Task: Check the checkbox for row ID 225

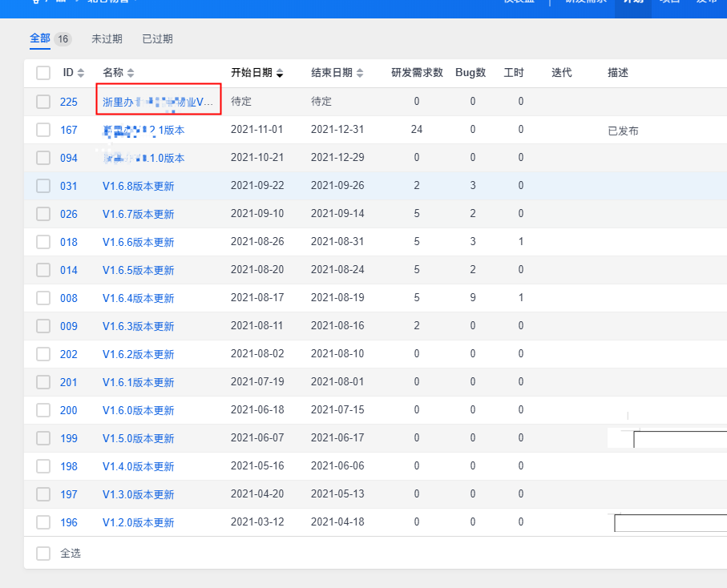Action: 43,102
